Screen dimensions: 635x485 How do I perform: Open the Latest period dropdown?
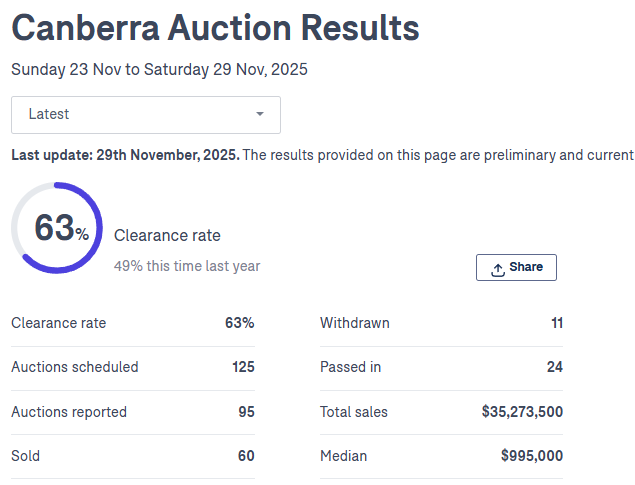146,115
